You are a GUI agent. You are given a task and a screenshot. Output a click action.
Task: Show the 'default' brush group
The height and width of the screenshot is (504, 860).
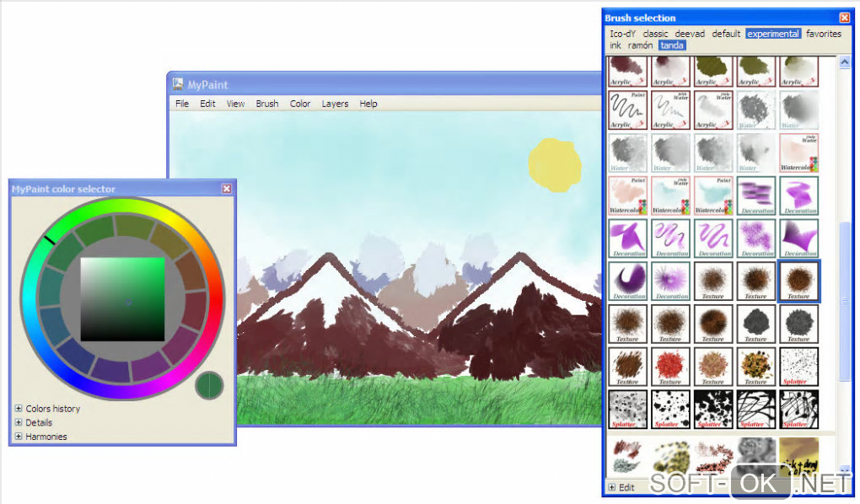tap(726, 34)
